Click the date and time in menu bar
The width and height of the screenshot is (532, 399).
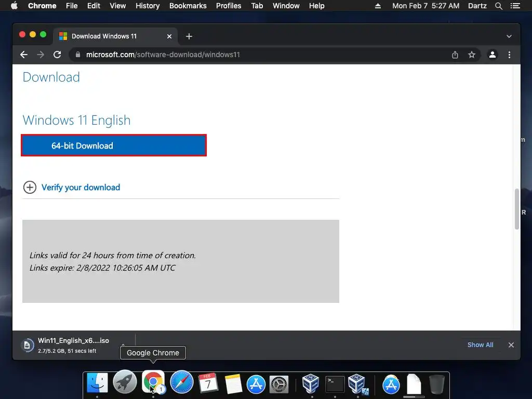426,6
